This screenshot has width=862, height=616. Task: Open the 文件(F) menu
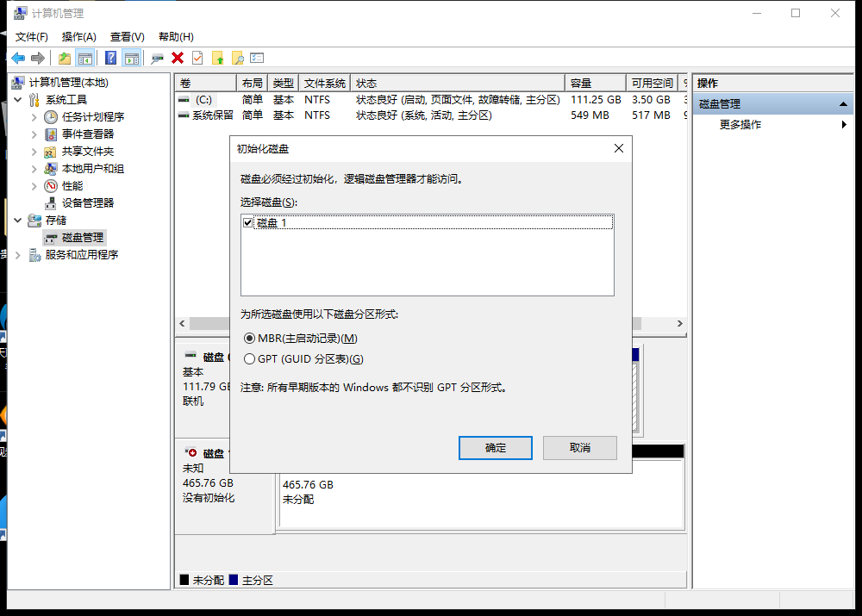tap(31, 37)
